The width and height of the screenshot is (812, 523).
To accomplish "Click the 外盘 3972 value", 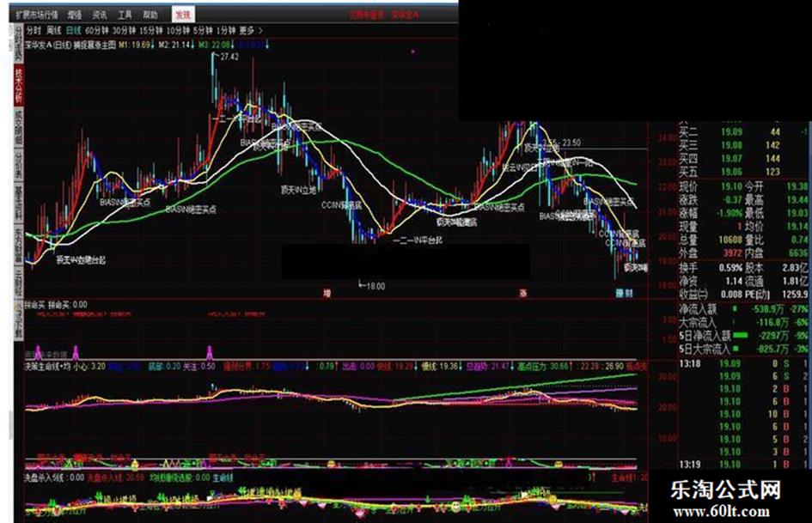I will pos(732,253).
